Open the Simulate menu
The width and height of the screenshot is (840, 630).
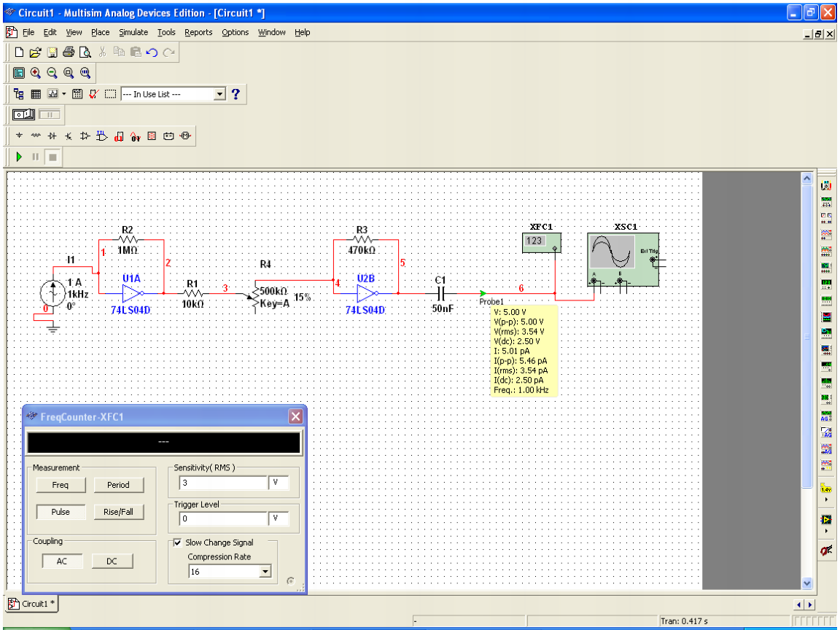[x=133, y=32]
